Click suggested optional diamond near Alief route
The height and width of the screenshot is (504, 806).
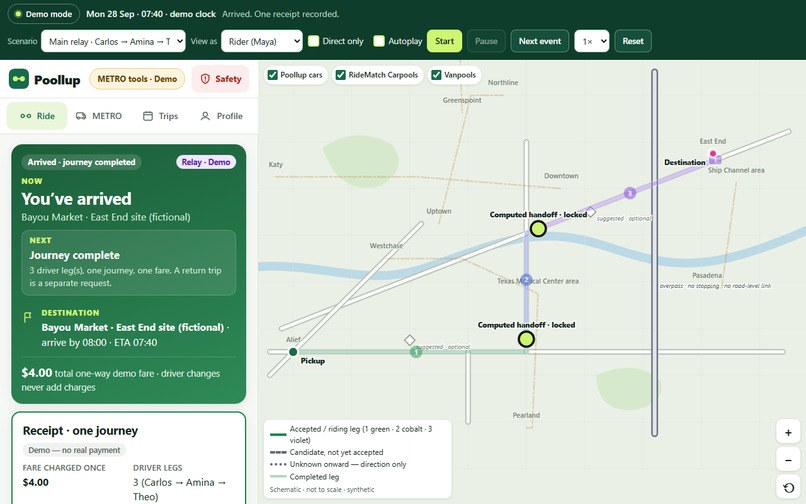tap(409, 340)
